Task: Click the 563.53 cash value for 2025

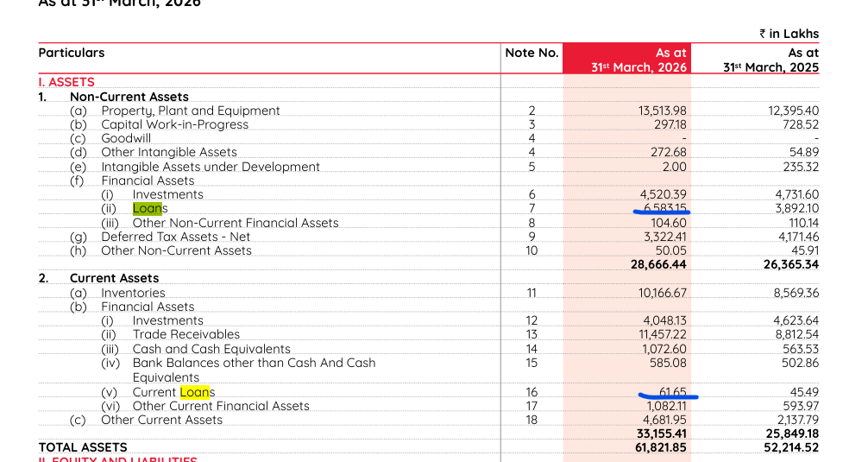Action: 801,349
